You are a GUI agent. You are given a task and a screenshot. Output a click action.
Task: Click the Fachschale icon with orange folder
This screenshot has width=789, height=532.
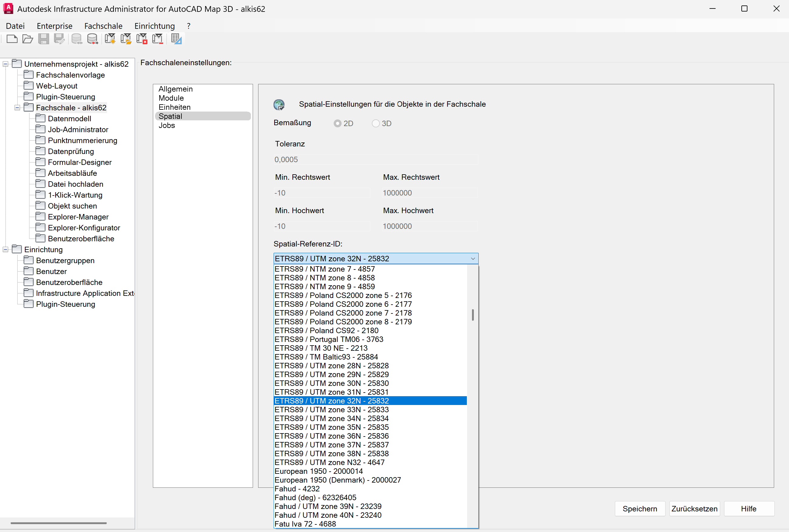click(126, 39)
